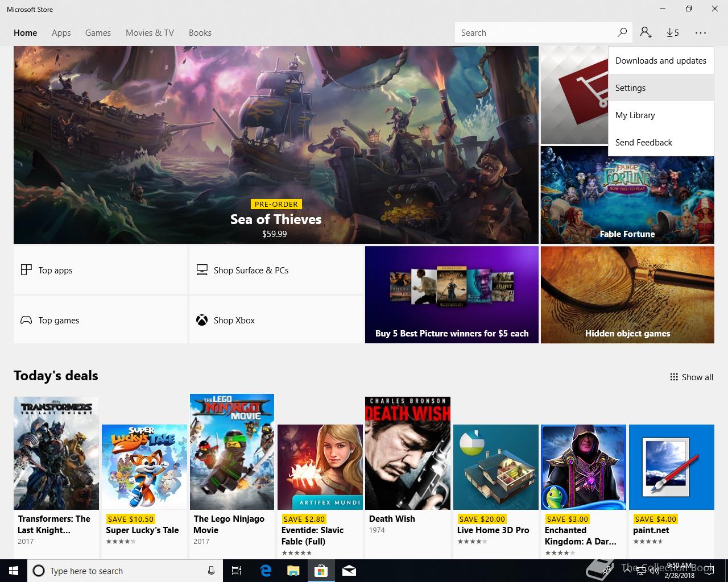Screen dimensions: 728x582
Task: Open the Movies & TV tab
Action: pyautogui.click(x=150, y=32)
